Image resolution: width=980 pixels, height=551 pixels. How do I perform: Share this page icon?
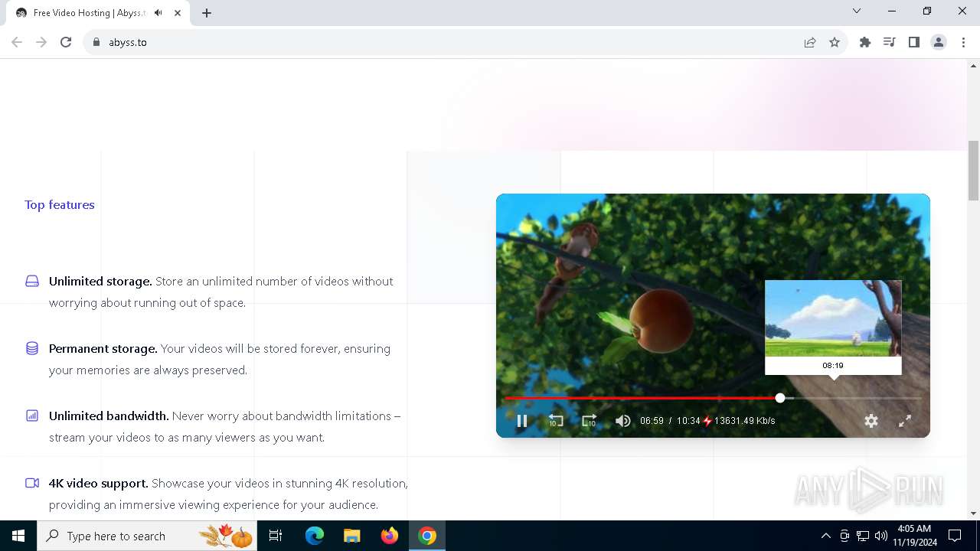click(x=810, y=42)
